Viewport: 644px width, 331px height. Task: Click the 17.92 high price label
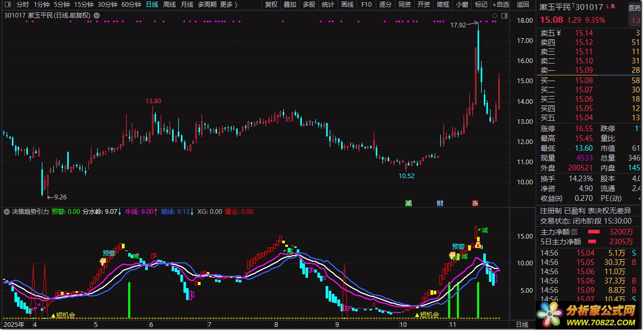click(x=458, y=25)
